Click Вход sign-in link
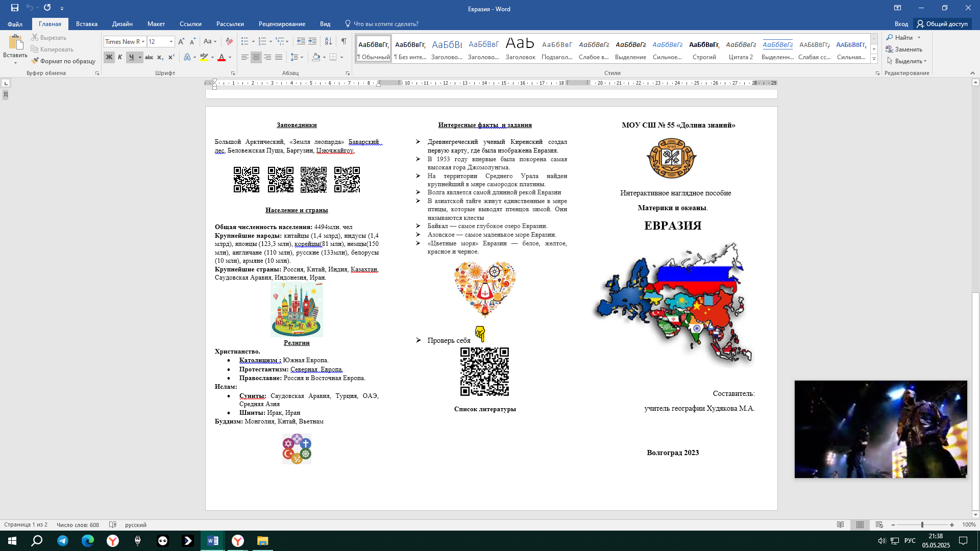The height and width of the screenshot is (551, 980). point(901,24)
